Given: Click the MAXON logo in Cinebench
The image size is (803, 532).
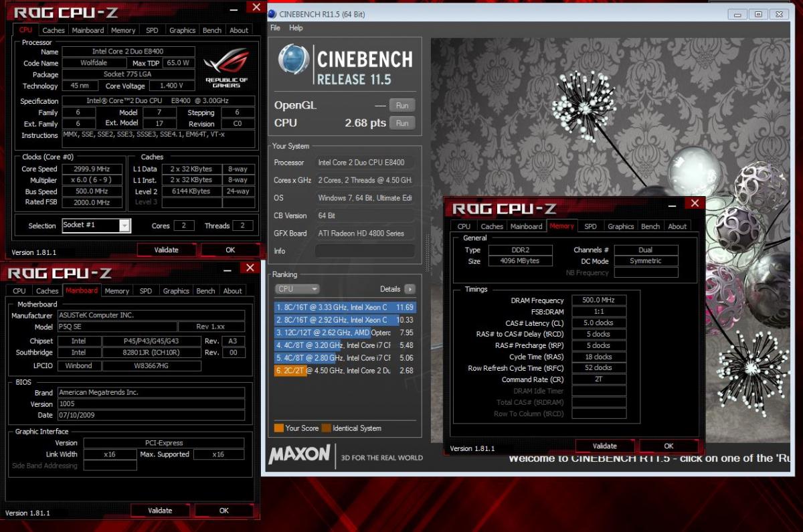Looking at the screenshot, I should pos(300,455).
